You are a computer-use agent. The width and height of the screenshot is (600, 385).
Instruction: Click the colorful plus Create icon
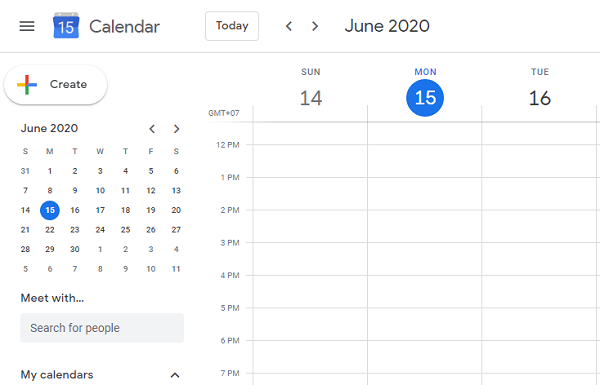[x=27, y=85]
